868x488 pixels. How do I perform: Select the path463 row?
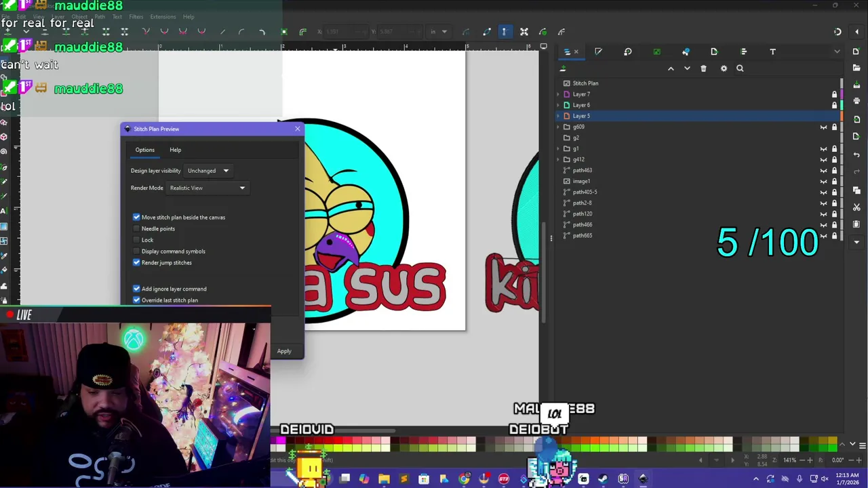(698, 170)
